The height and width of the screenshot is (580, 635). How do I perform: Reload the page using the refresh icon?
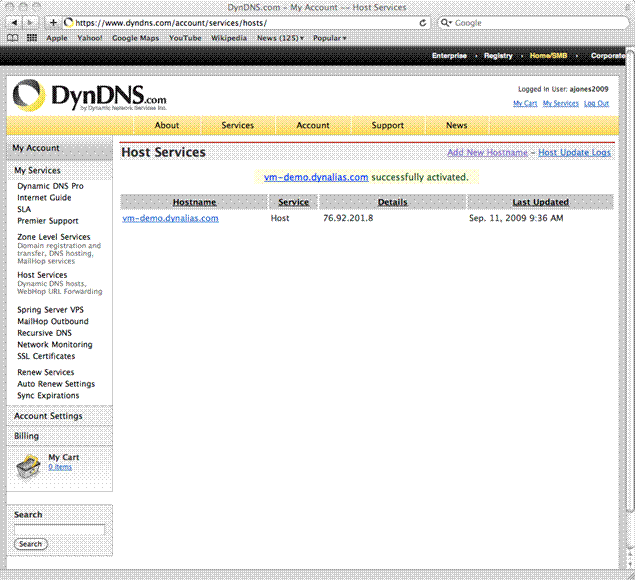(x=423, y=23)
